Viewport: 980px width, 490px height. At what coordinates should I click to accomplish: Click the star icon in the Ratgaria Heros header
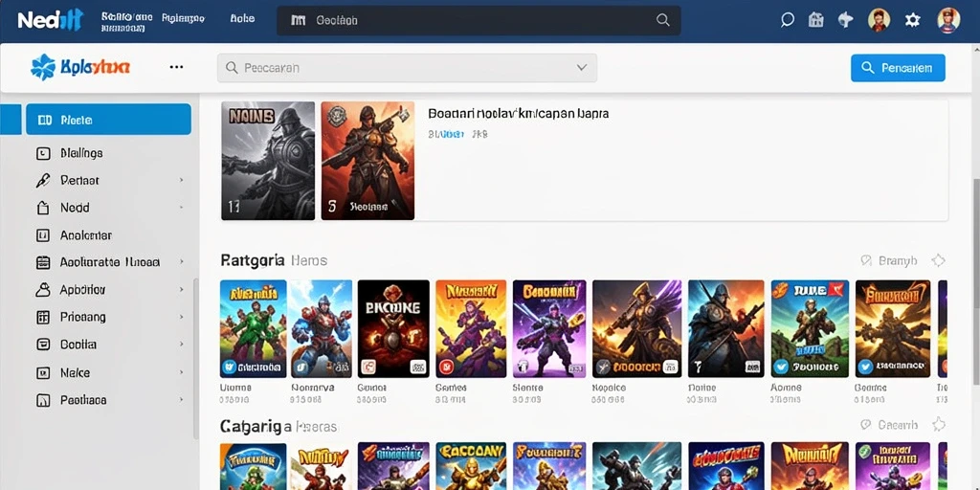(938, 260)
